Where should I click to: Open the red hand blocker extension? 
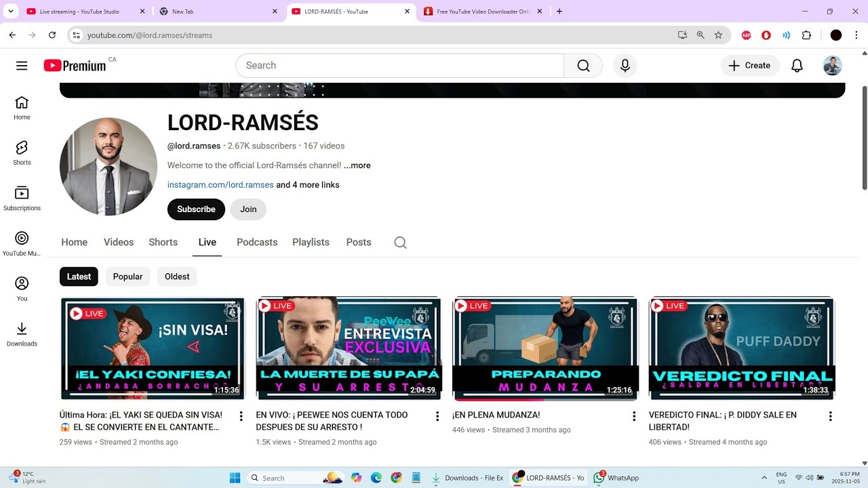766,35
